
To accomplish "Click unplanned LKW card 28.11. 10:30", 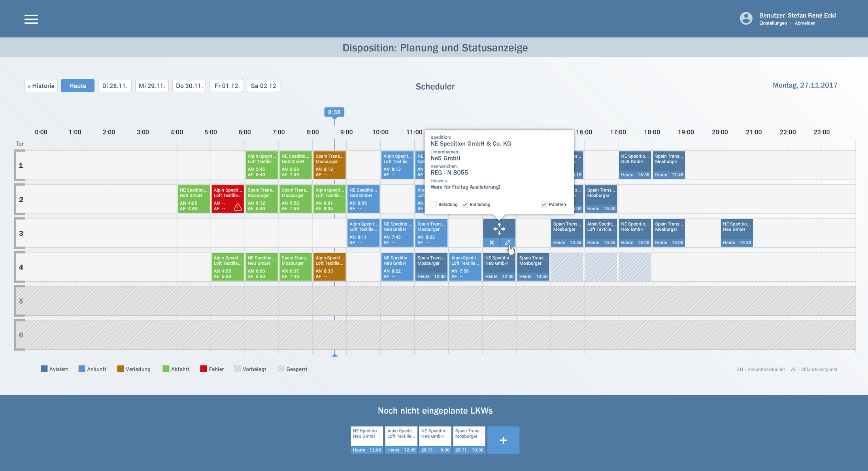I will point(469,440).
